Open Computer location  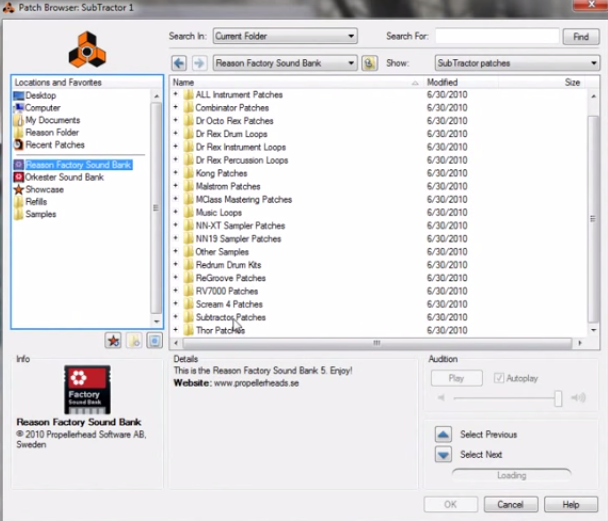(x=42, y=108)
